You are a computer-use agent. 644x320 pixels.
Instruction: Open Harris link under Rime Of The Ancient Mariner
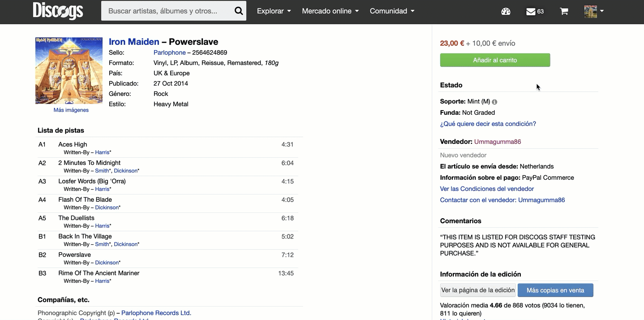102,281
